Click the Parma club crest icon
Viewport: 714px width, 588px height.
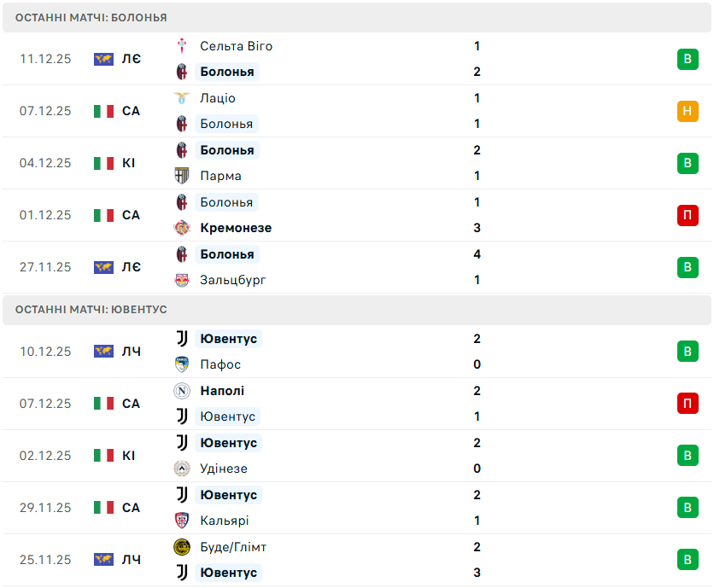click(182, 176)
